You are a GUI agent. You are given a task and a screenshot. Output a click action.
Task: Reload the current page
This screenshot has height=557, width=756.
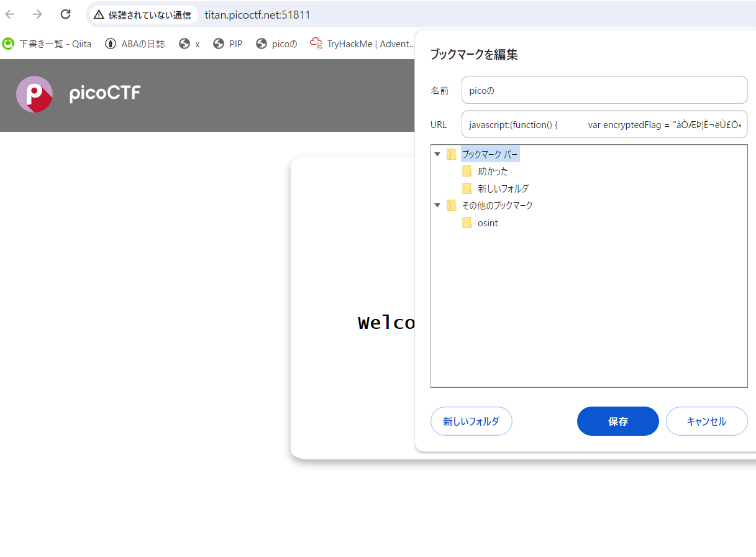65,14
